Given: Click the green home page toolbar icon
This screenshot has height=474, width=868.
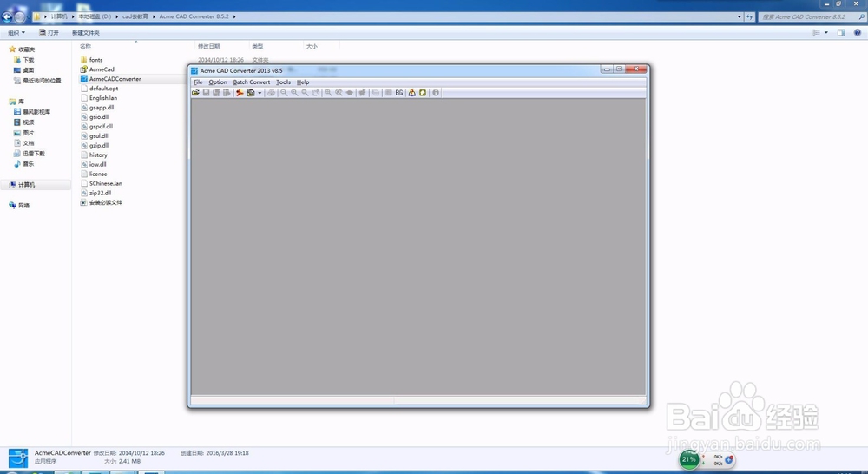Looking at the screenshot, I should click(x=423, y=93).
